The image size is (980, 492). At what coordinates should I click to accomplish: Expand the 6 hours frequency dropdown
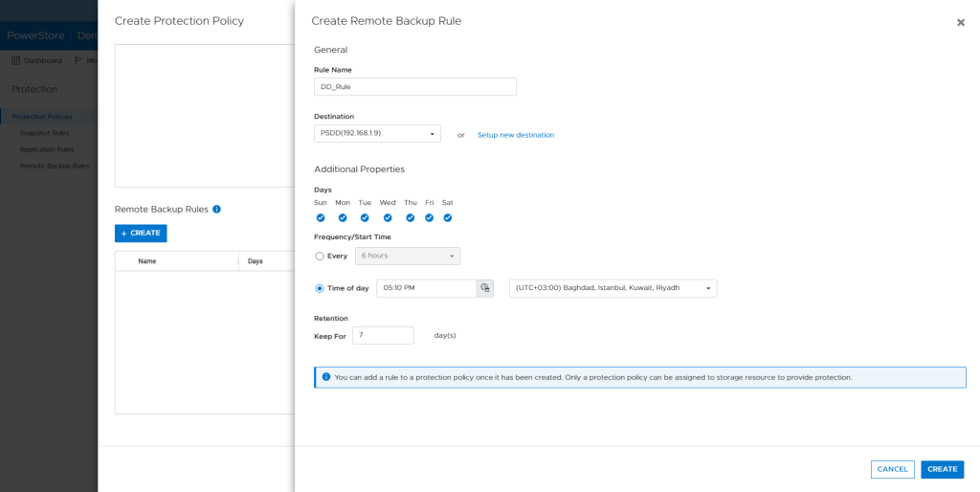(408, 257)
